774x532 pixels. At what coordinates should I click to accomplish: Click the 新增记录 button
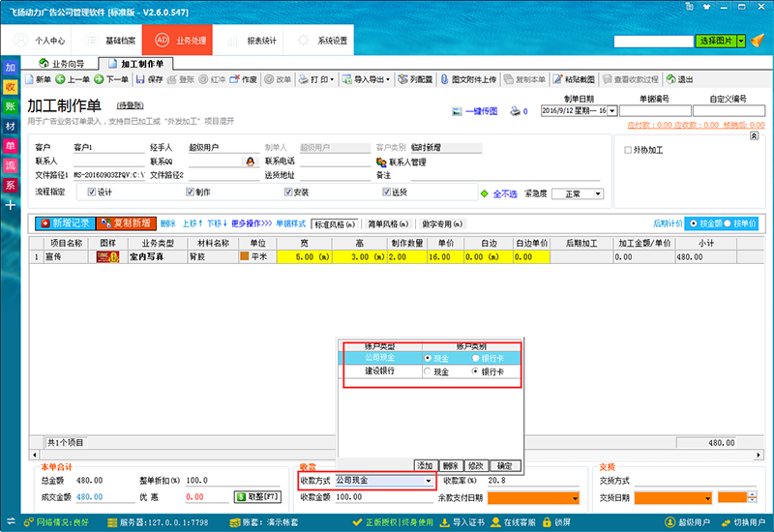pyautogui.click(x=64, y=223)
